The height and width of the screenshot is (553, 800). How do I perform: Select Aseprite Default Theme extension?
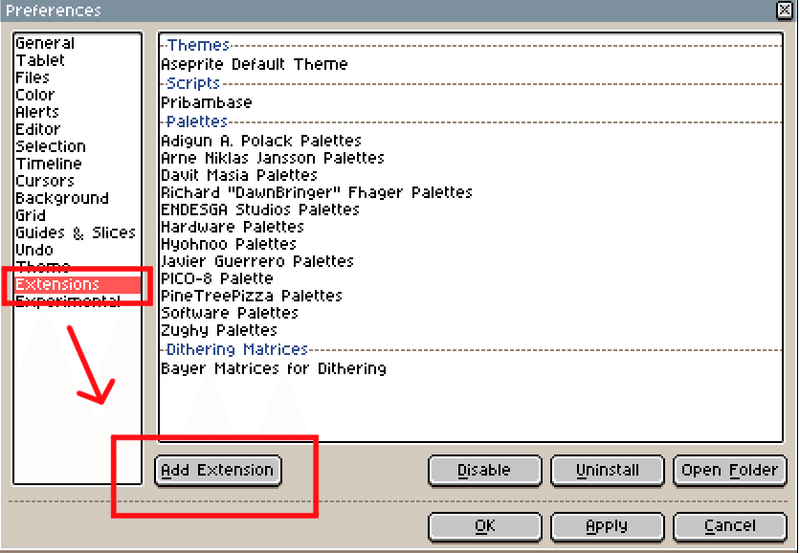tap(471, 65)
